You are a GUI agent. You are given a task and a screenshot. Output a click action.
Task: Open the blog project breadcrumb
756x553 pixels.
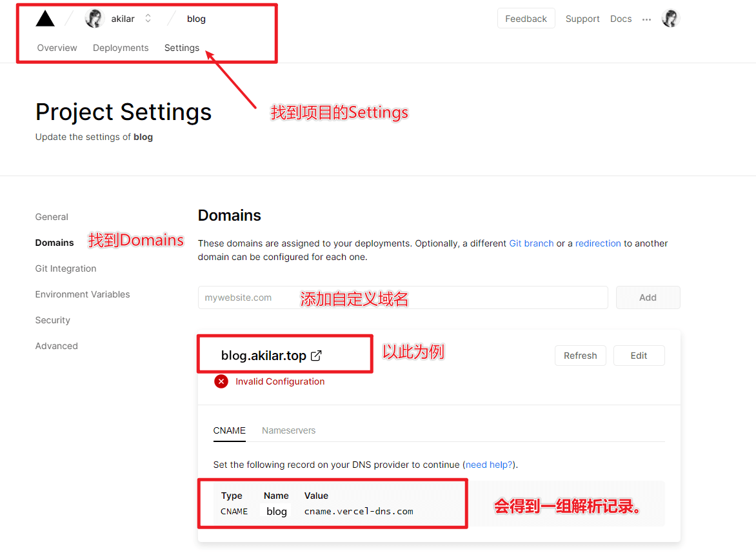(196, 19)
